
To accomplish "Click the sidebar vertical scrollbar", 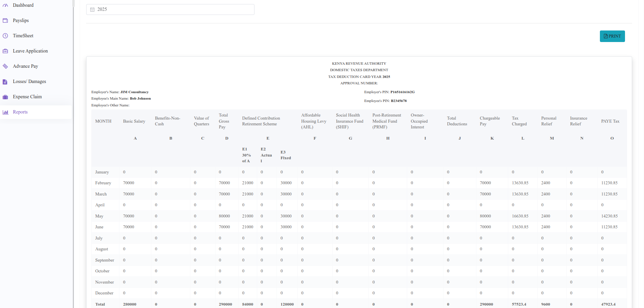I will (x=73, y=3).
